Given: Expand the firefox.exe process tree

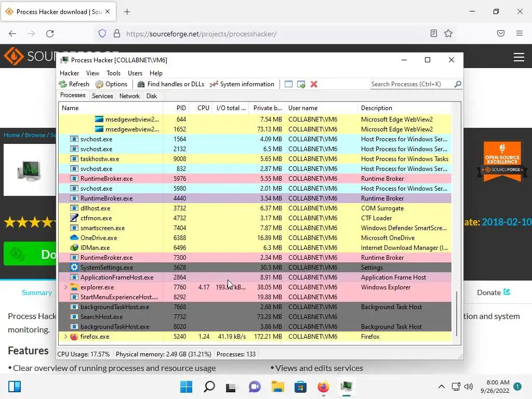Looking at the screenshot, I should [65, 337].
